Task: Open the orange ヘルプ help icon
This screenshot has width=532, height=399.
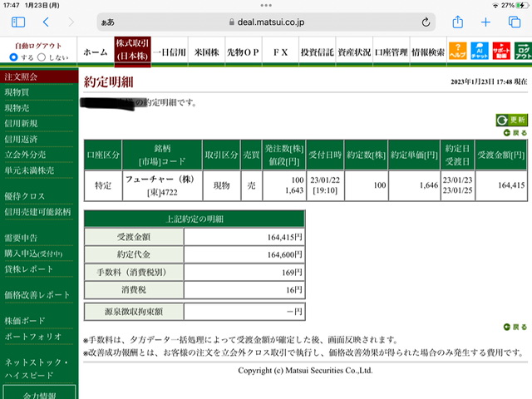Action: (457, 51)
